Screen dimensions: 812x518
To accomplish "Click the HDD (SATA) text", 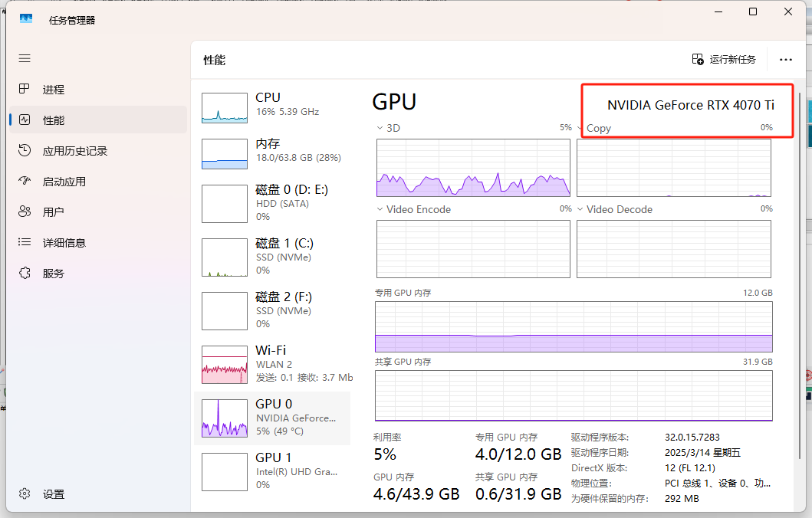I will pyautogui.click(x=282, y=203).
